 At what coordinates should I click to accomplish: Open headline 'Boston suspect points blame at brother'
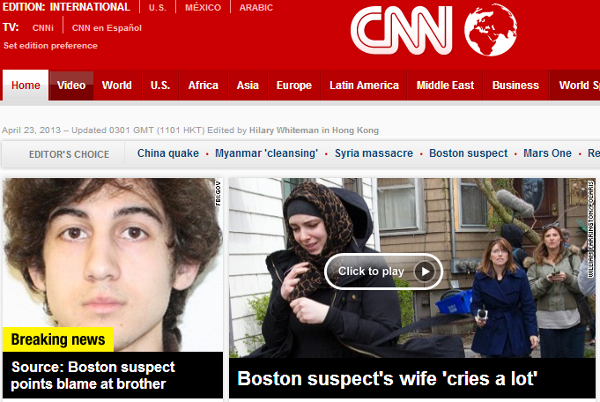point(93,375)
